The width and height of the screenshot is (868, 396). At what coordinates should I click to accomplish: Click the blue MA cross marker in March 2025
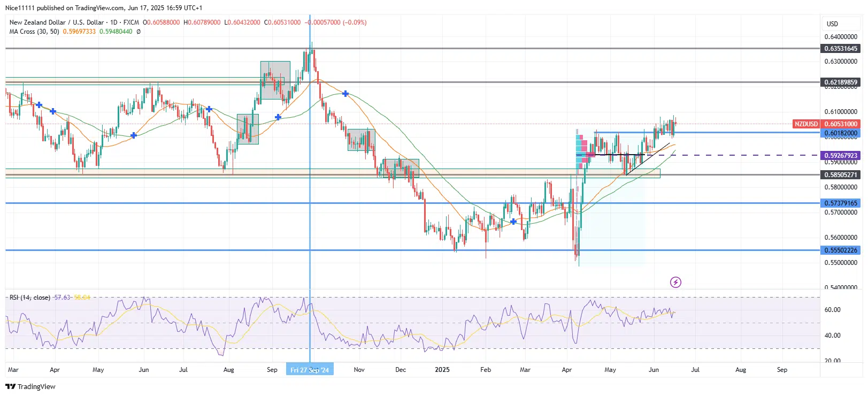point(513,222)
